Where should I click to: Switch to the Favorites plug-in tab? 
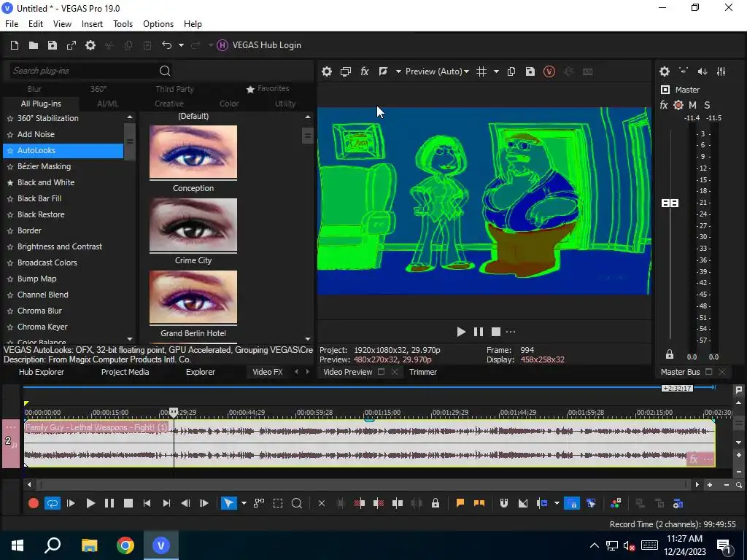click(268, 88)
